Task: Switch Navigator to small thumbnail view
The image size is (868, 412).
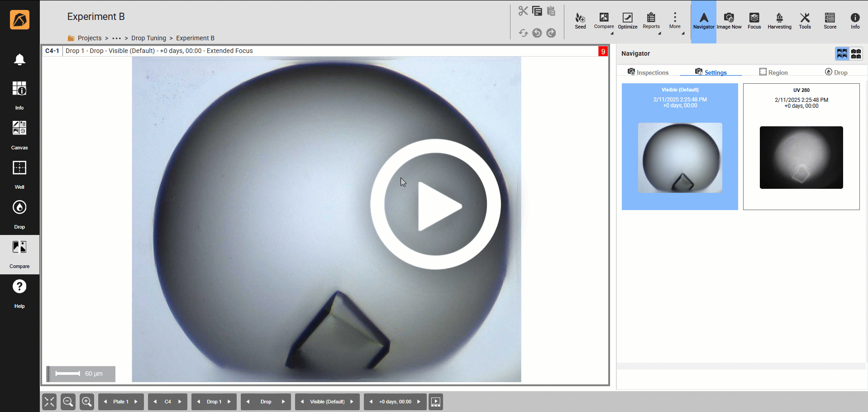Action: pyautogui.click(x=856, y=54)
